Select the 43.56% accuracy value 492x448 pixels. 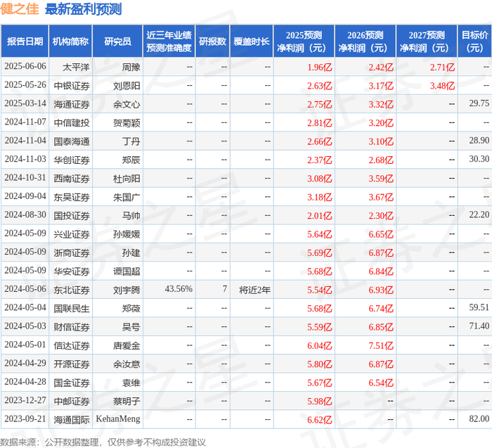(179, 288)
